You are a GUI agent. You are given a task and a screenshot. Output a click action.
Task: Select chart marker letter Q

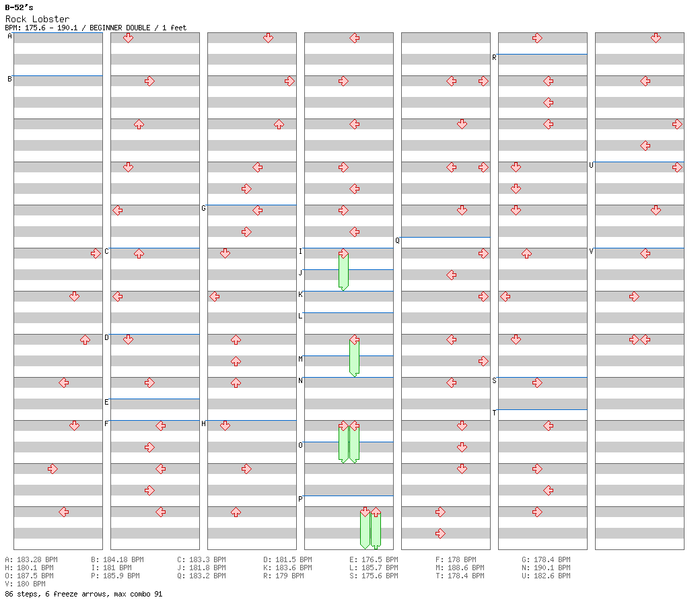(x=397, y=241)
